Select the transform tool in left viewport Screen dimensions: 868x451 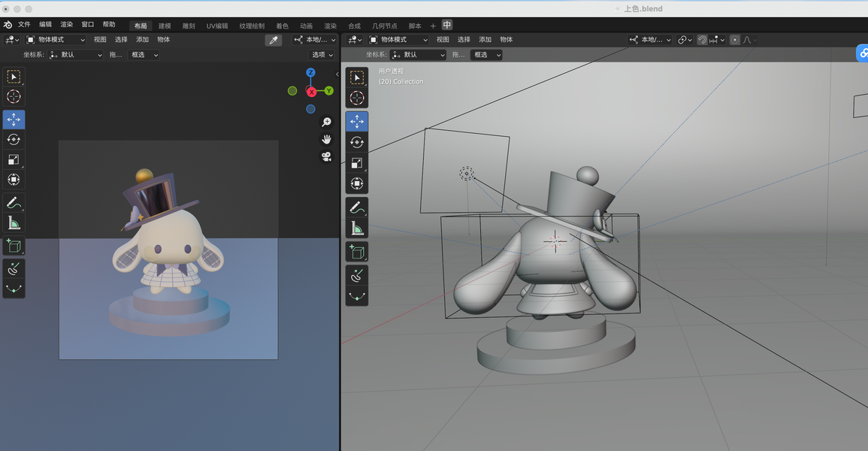(14, 180)
